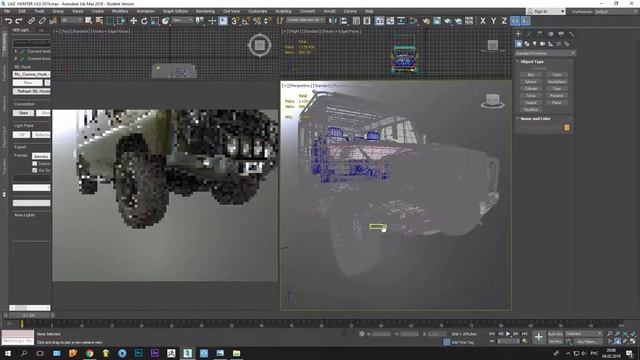Create a Cylinder primitive button
This screenshot has width=640, height=360.
pyautogui.click(x=531, y=89)
